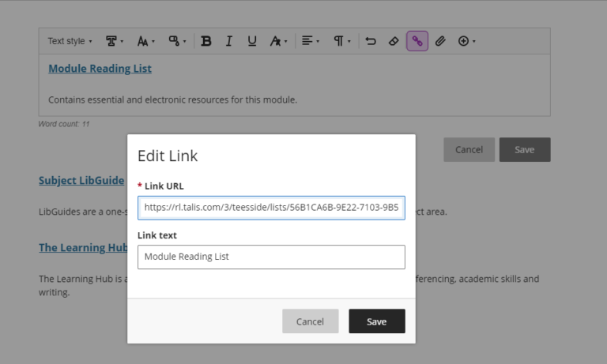Viewport: 607px width, 364px height.
Task: Save the link in Edit Link dialog
Action: pos(377,321)
